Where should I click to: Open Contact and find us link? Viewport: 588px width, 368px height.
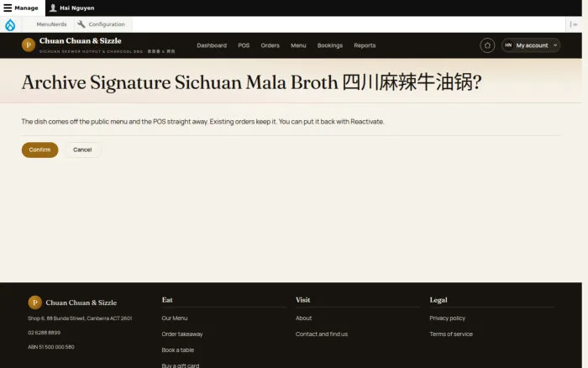pyautogui.click(x=322, y=334)
